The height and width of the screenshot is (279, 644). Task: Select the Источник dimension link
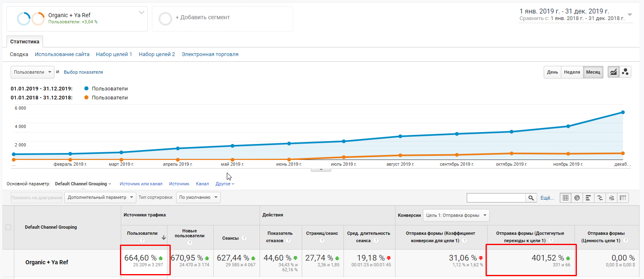(179, 184)
